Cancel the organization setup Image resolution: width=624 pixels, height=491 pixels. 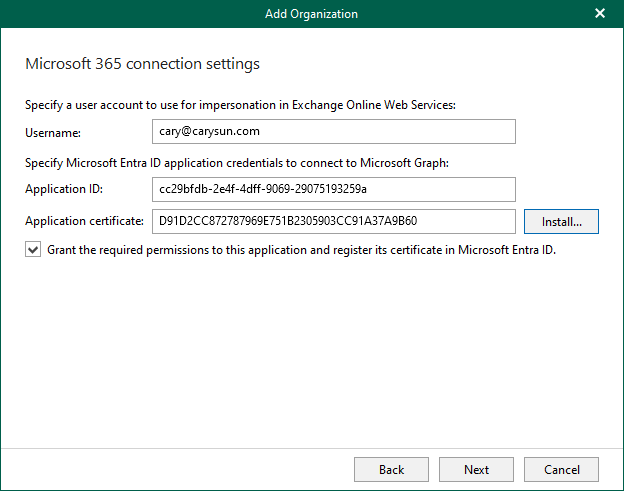click(x=561, y=469)
